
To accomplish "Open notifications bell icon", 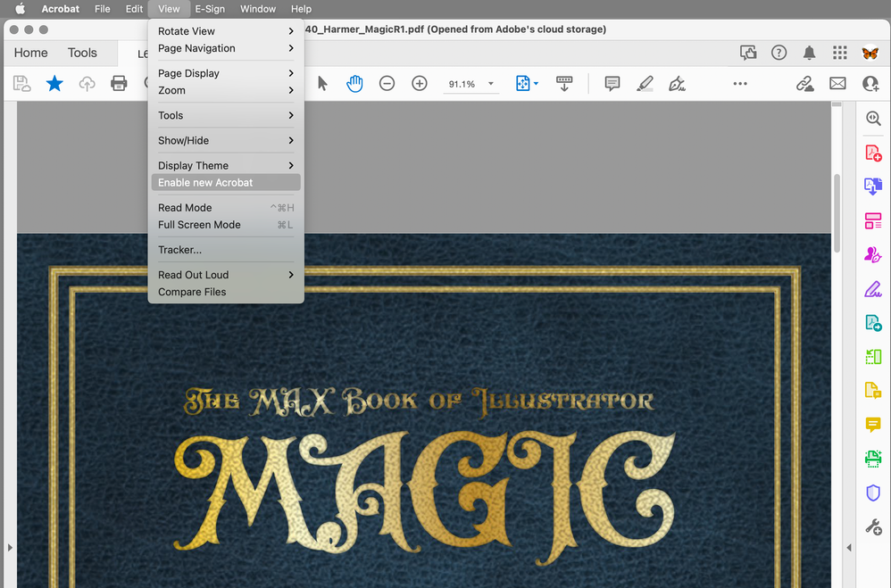I will [x=809, y=53].
